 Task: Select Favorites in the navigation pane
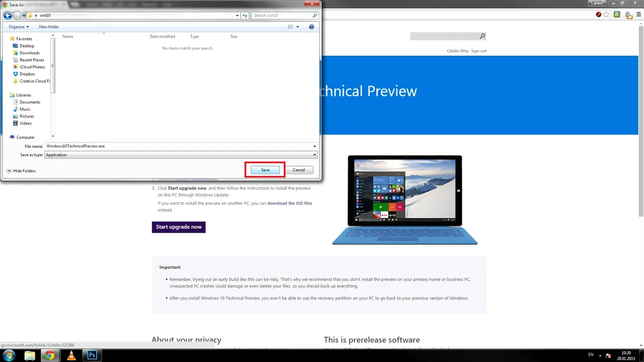point(24,39)
